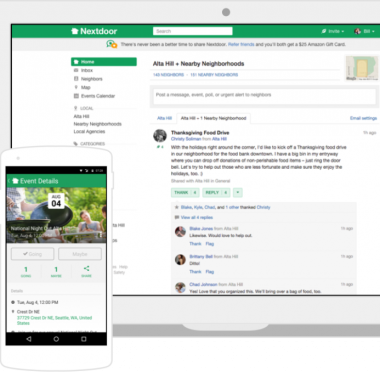Tap the Share icon on phone
380x372 pixels.
point(86,268)
